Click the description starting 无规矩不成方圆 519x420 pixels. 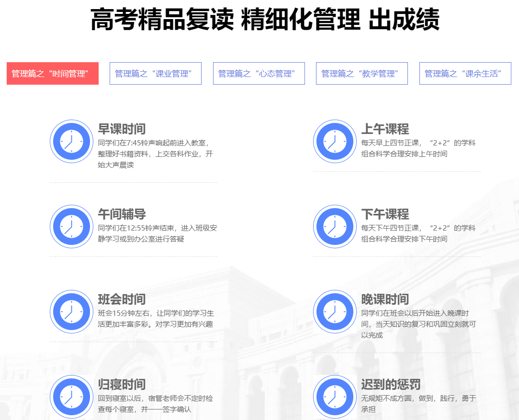click(418, 404)
